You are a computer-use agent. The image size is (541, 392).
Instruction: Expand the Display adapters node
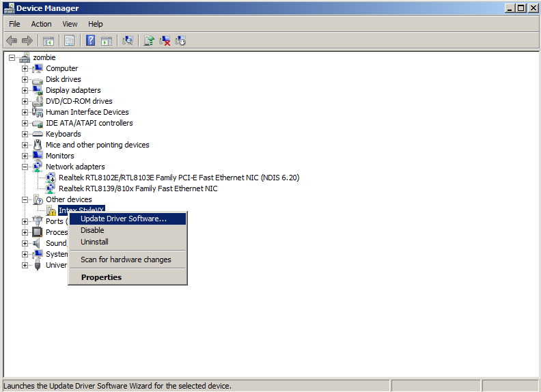pyautogui.click(x=25, y=90)
